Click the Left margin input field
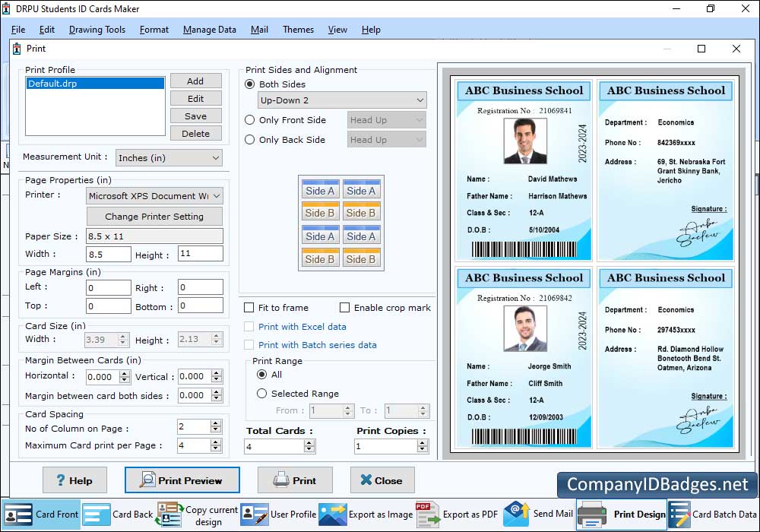The width and height of the screenshot is (760, 532). (x=109, y=287)
